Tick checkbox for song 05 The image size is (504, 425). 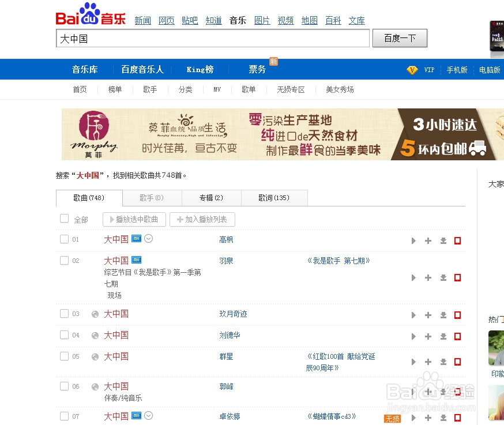tap(64, 356)
